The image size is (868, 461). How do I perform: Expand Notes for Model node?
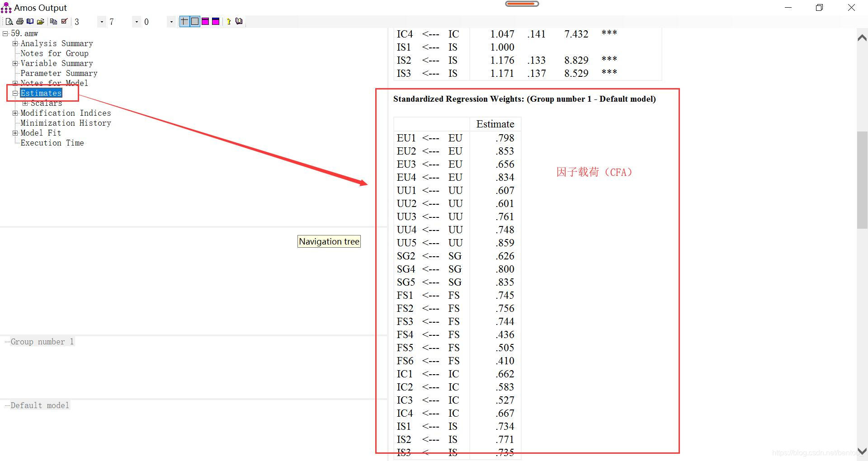[x=15, y=83]
